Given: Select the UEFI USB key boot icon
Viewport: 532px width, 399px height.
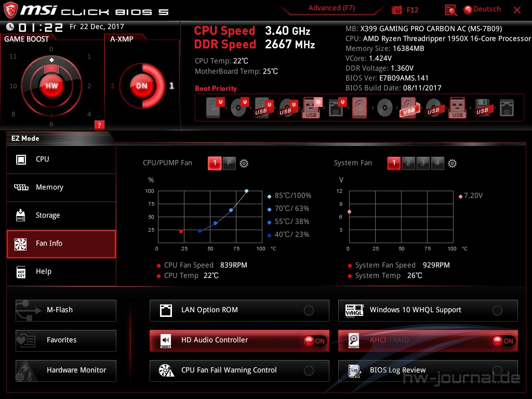Looking at the screenshot, I should coord(312,108).
